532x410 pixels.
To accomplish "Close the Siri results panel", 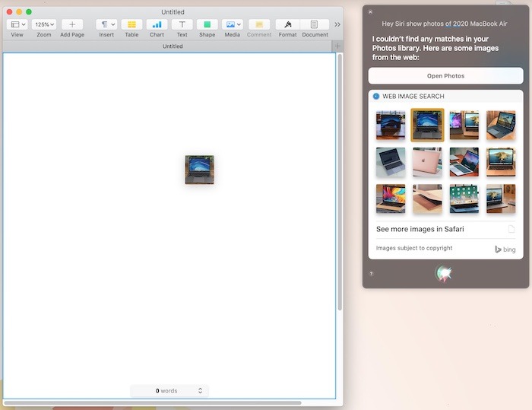I will [370, 12].
